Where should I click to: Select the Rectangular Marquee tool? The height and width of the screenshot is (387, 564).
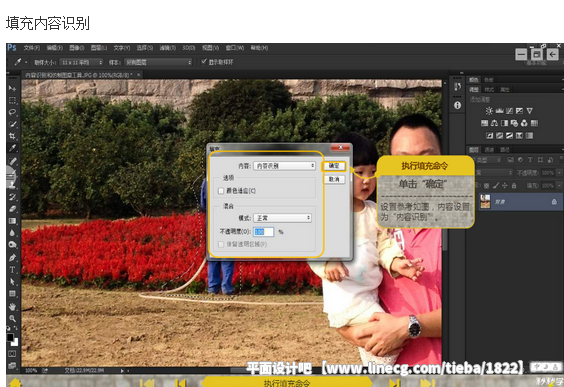(x=13, y=100)
